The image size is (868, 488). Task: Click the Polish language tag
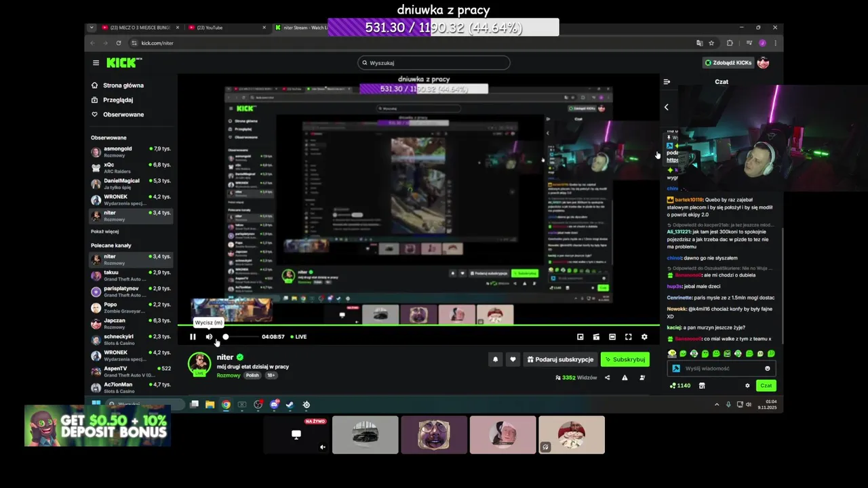tap(252, 375)
